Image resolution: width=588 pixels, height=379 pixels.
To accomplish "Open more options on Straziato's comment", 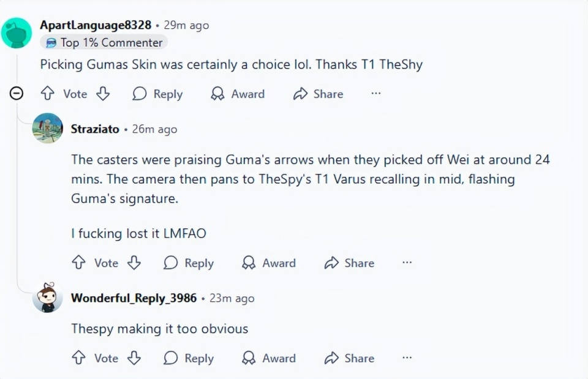I will (x=407, y=263).
